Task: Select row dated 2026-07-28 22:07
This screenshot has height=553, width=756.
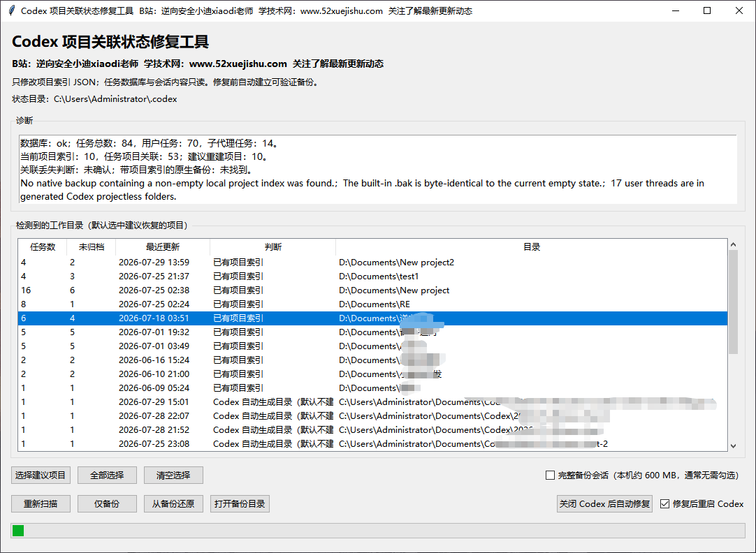Action: point(372,416)
